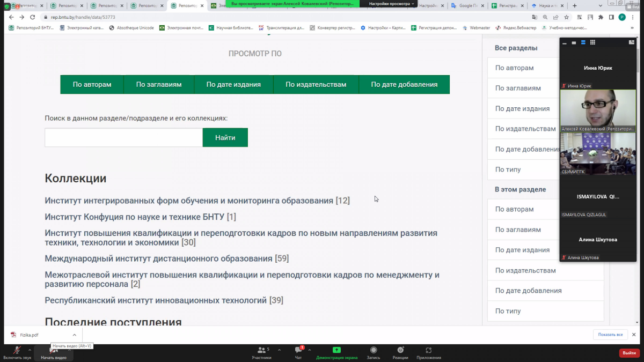Bookmark this page with the star icon
Screen dimensions: 644x362
567,17
